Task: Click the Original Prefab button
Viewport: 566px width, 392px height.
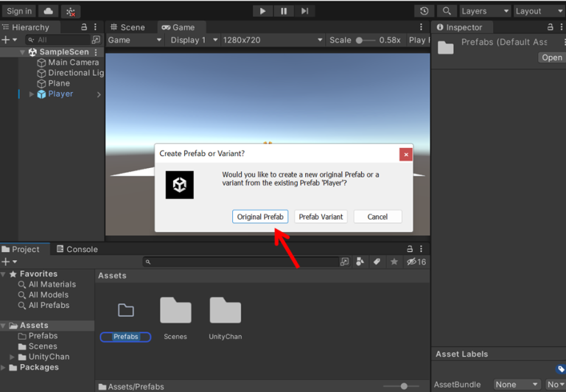Action: 260,217
